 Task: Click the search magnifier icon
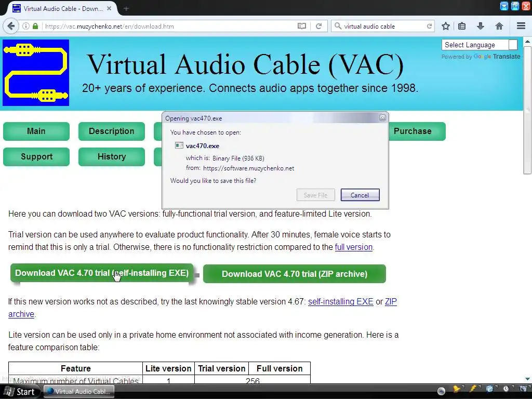coord(338,26)
